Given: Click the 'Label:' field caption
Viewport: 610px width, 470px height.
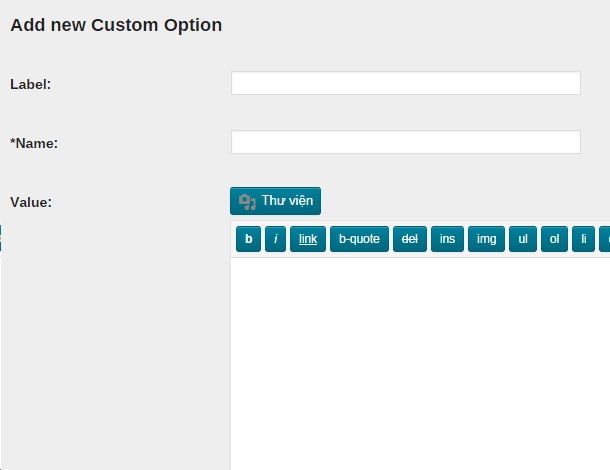Looking at the screenshot, I should [x=30, y=84].
